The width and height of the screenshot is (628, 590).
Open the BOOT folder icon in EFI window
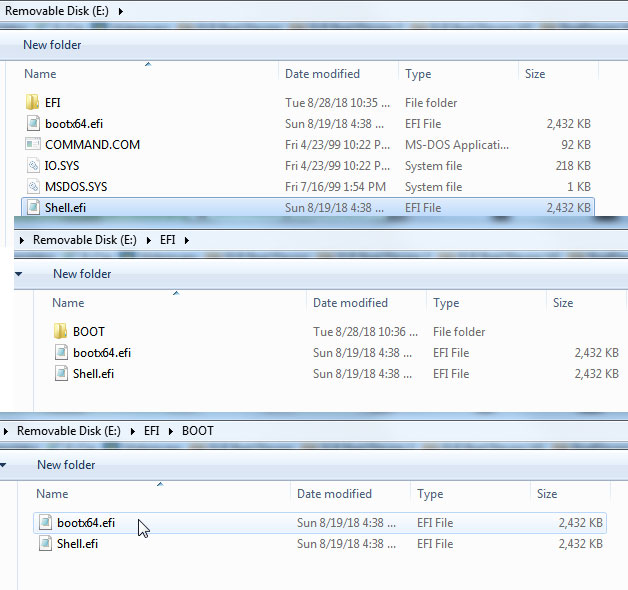coord(60,332)
